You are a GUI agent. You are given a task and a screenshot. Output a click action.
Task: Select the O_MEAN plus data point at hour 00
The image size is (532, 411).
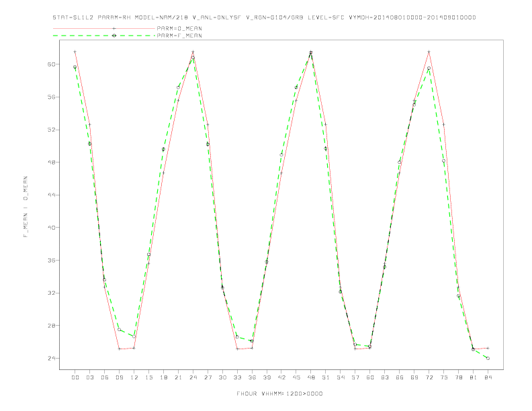[x=75, y=52]
